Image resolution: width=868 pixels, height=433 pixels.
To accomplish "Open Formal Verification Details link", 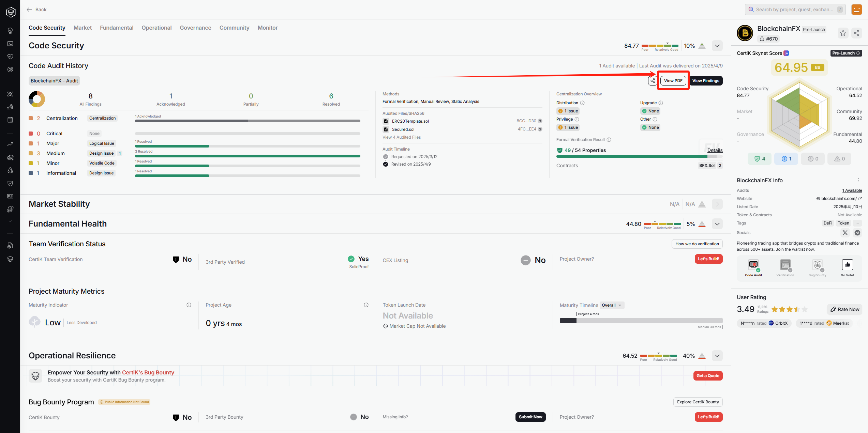I will pos(715,150).
